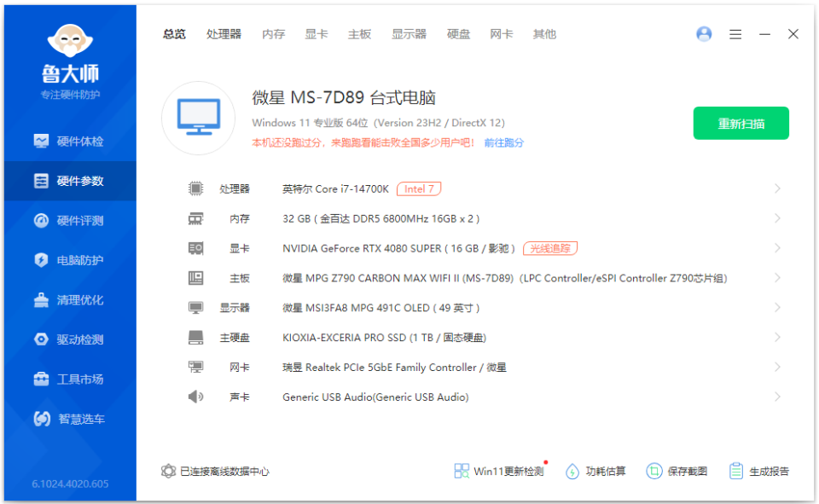Follow the 前往跑分 link
Viewport: 819px width, 504px height.
503,142
